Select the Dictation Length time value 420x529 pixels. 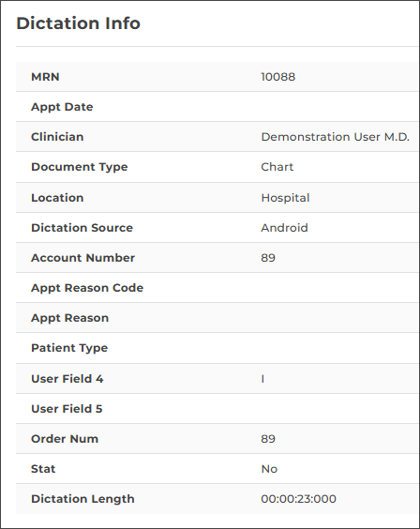click(298, 499)
